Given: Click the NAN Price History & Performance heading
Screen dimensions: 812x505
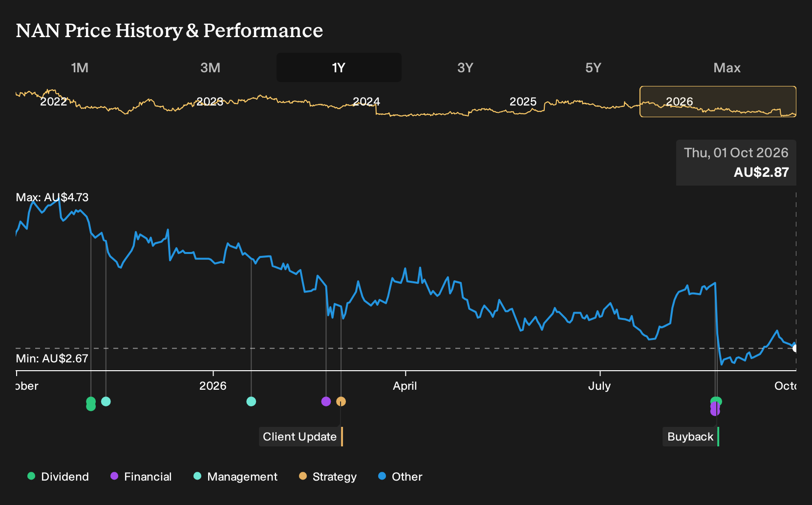Looking at the screenshot, I should [170, 30].
